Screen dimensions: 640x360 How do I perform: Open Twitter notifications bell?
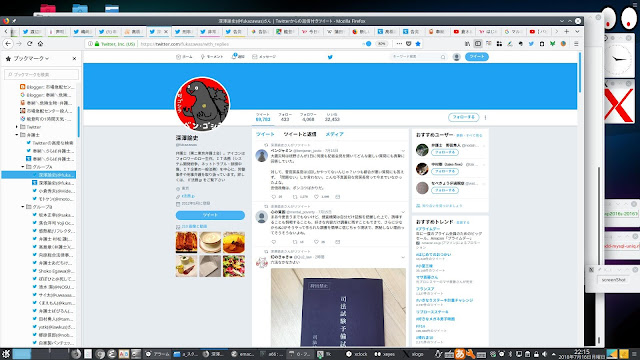point(238,57)
